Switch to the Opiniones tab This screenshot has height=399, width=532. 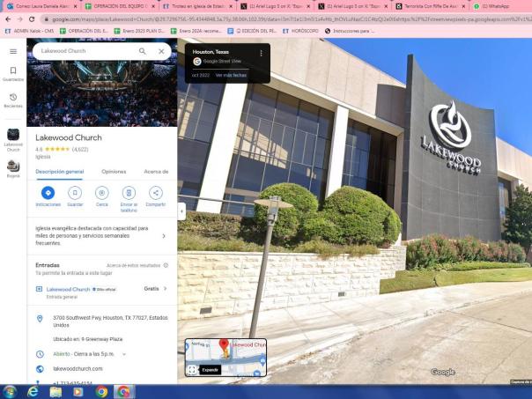(x=114, y=172)
